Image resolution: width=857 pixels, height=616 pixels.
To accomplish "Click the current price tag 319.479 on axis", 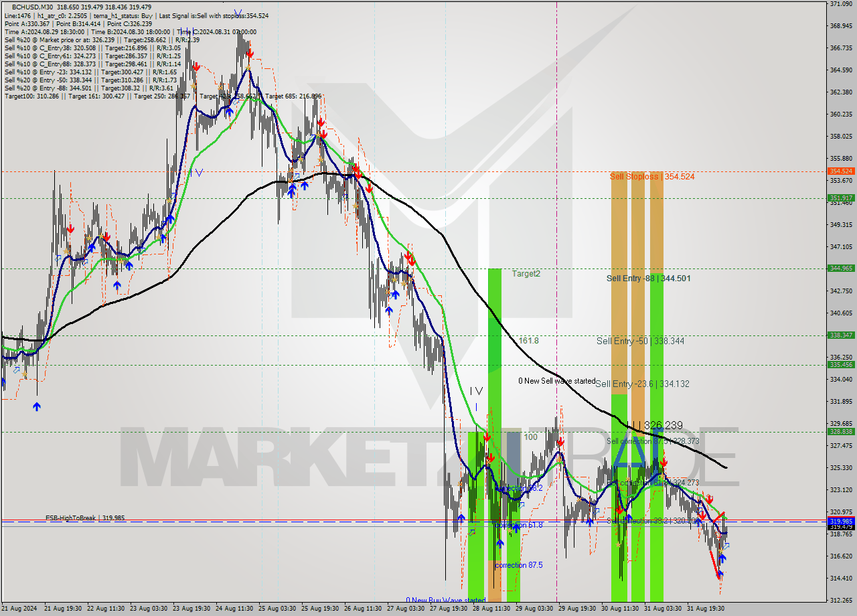I will coord(841,527).
